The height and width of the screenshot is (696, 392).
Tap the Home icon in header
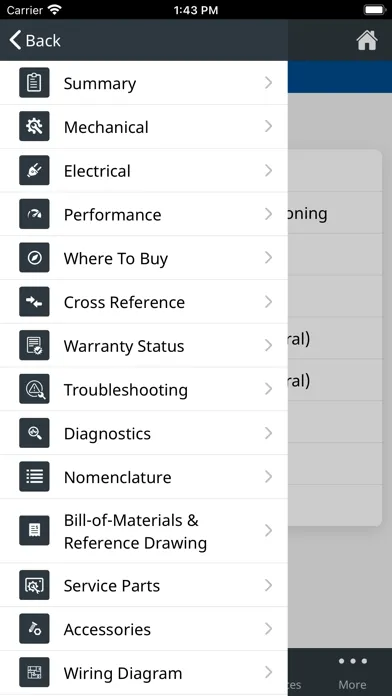[367, 40]
